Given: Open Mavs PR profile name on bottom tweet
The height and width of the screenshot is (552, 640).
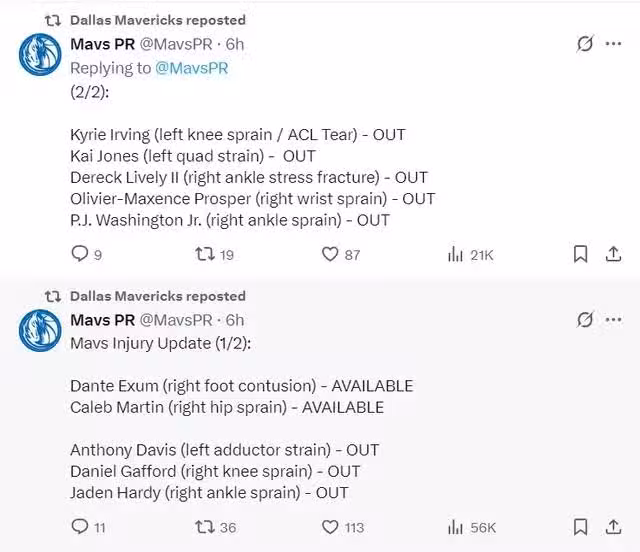Looking at the screenshot, I should [102, 320].
